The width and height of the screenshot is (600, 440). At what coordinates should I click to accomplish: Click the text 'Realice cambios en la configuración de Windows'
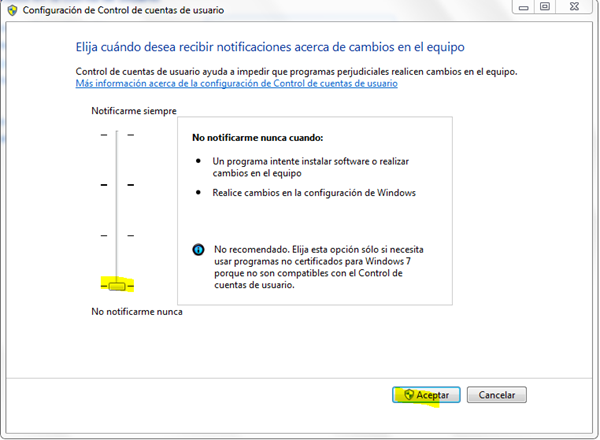[314, 193]
